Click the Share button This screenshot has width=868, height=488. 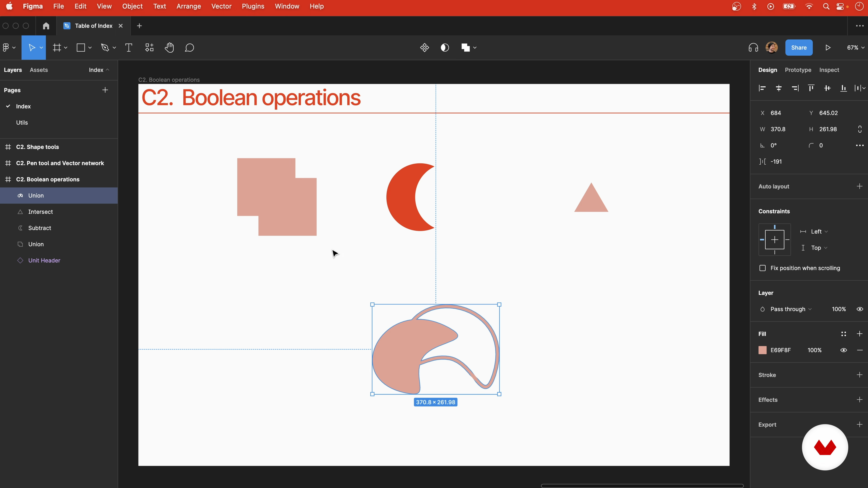pos(799,47)
